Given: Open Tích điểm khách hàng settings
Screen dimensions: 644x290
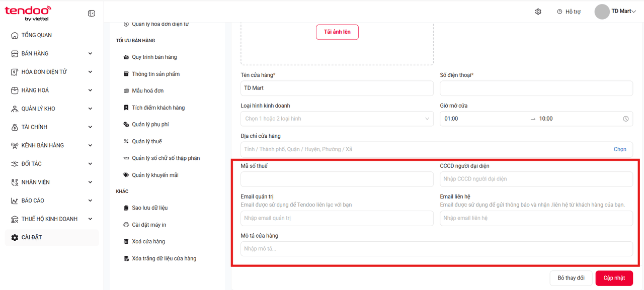Looking at the screenshot, I should 158,108.
